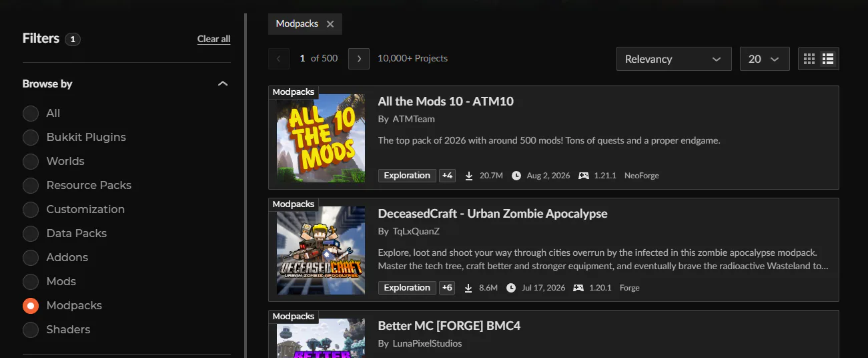Open DeceasedCraft - Urban Zombie Apocalypse project
This screenshot has height=358, width=868.
click(x=492, y=214)
